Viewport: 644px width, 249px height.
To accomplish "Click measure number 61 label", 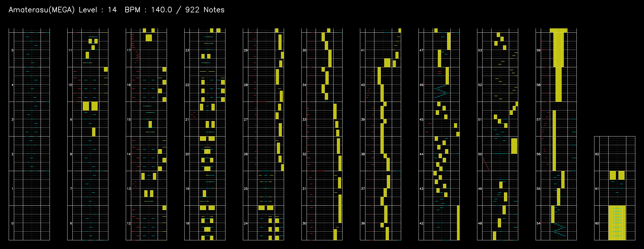I will coord(597,189).
